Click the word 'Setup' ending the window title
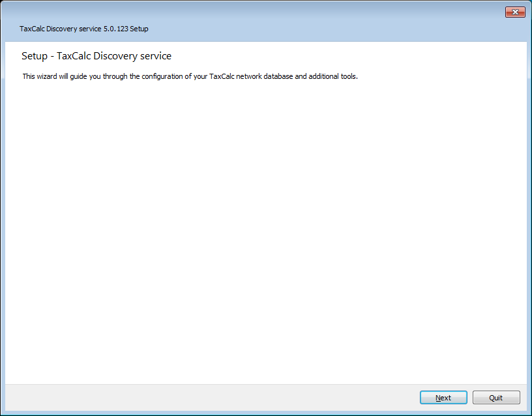Screen dimensions: 532x416 pyautogui.click(x=147, y=29)
